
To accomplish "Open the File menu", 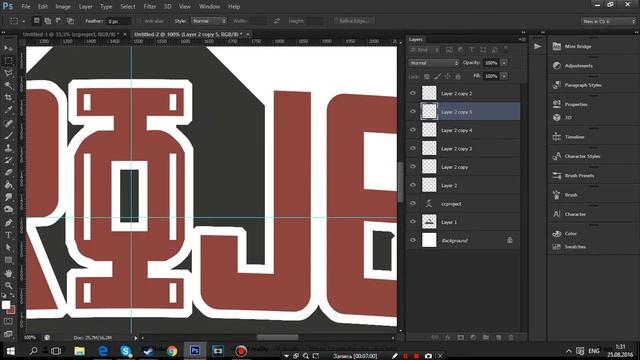I will tap(25, 7).
